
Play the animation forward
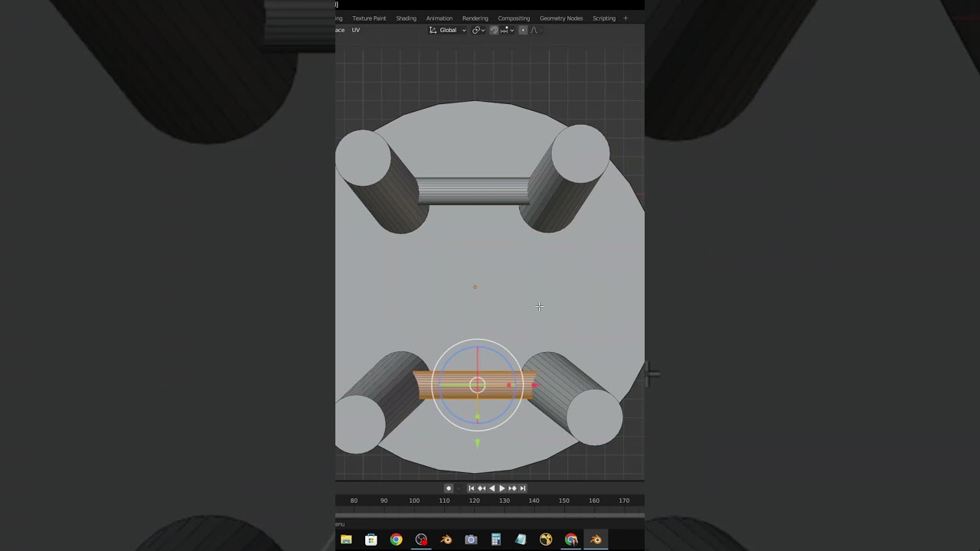point(501,488)
